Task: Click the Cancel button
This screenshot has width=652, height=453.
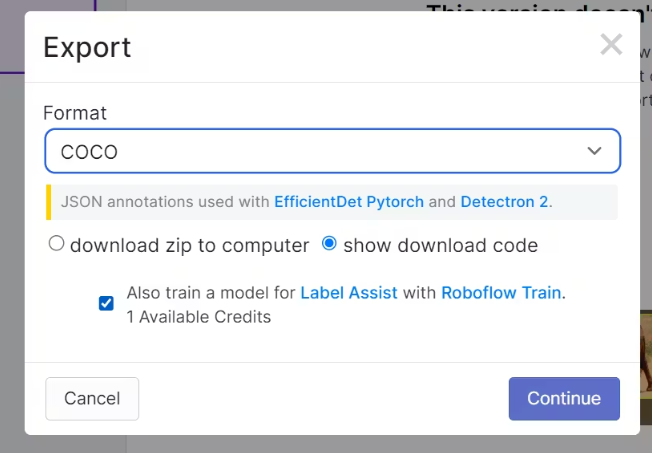Action: pyautogui.click(x=92, y=399)
